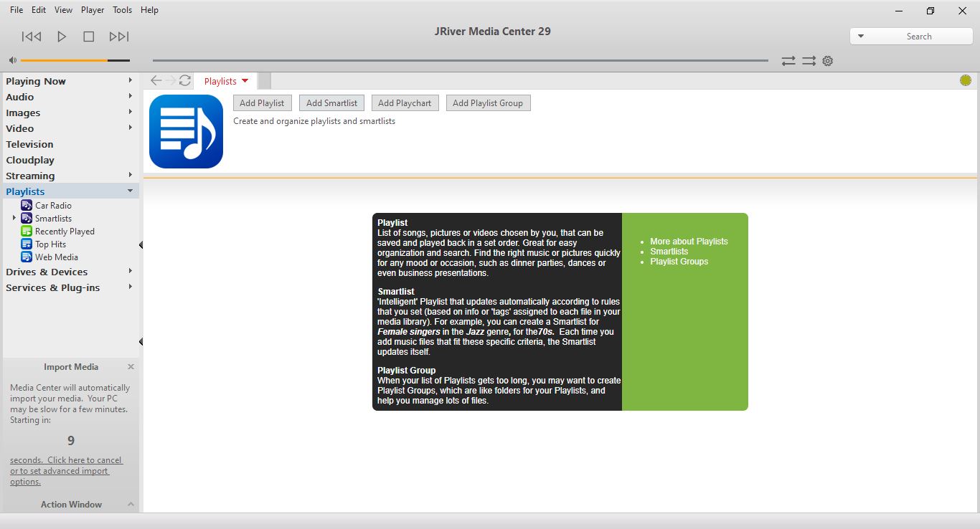Open the File menu

point(17,10)
